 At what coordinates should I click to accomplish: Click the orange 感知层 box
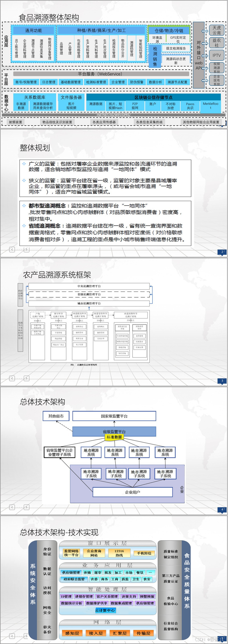tap(72, 633)
